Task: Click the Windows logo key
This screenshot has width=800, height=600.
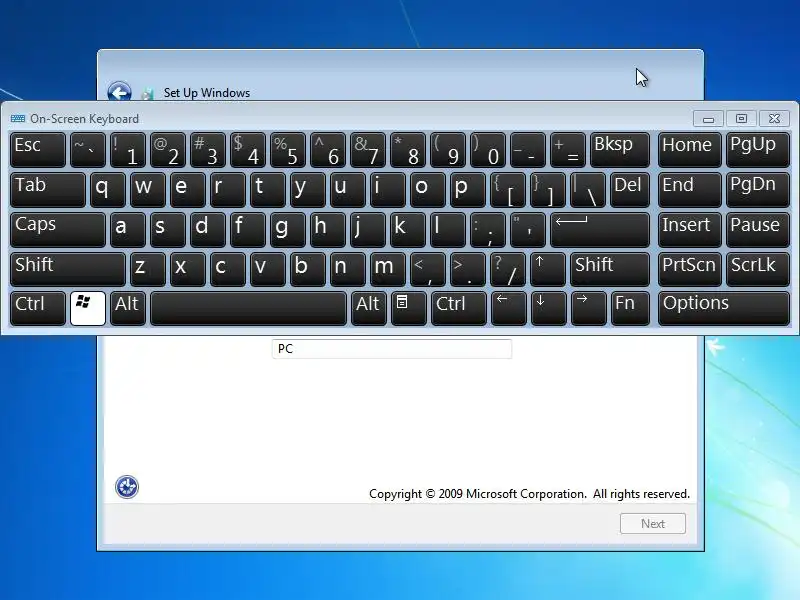Action: point(88,308)
